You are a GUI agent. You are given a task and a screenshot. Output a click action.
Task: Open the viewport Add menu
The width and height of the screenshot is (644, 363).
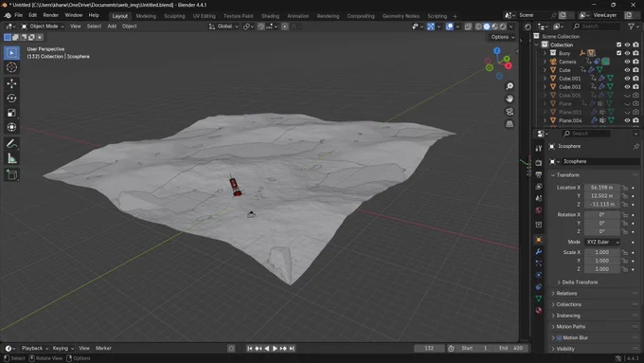(x=112, y=27)
